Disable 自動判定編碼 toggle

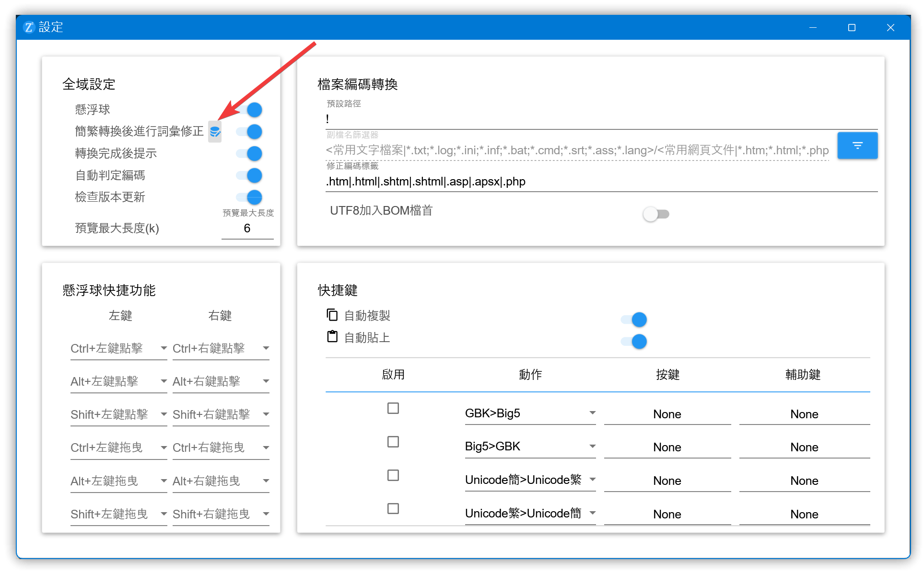point(249,175)
